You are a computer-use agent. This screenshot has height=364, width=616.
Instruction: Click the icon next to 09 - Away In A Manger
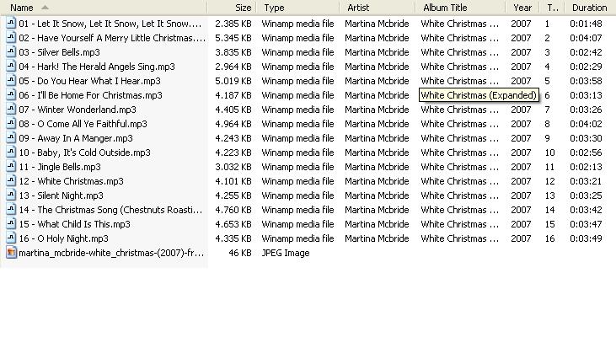[x=12, y=138]
